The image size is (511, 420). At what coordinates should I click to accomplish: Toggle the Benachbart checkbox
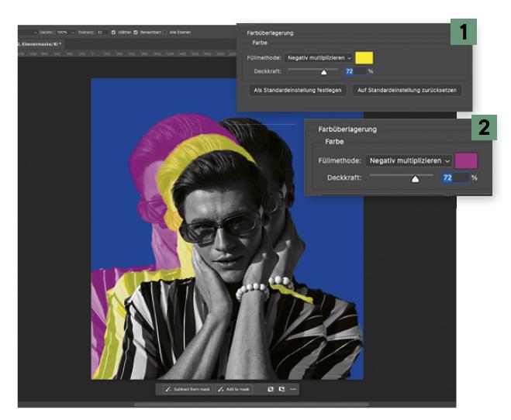(x=136, y=33)
